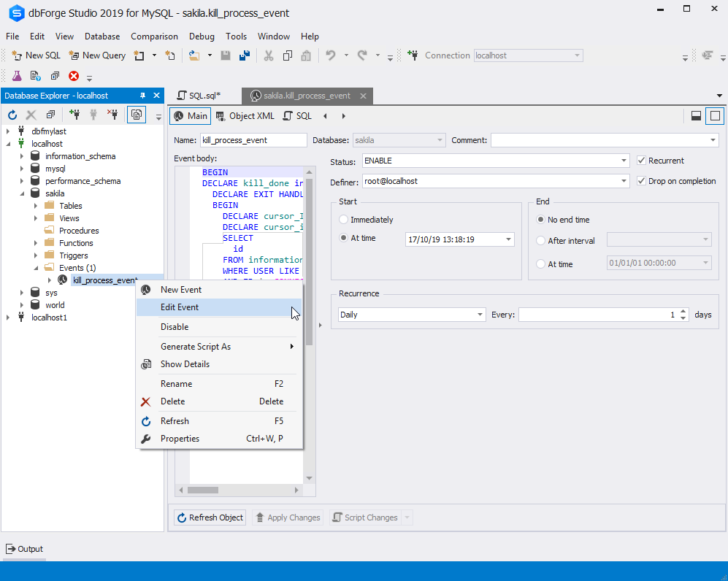Click the horizontal split layout icon
Image resolution: width=728 pixels, height=581 pixels.
pyautogui.click(x=696, y=116)
